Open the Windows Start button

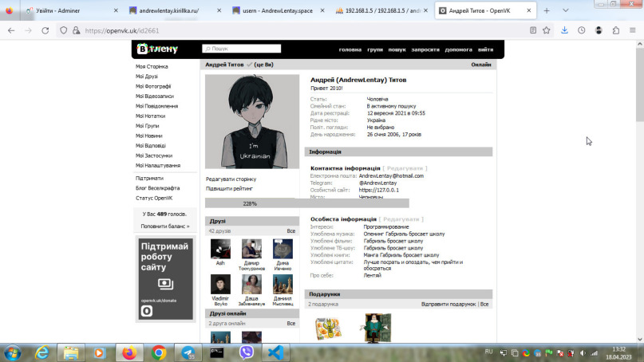[13, 353]
